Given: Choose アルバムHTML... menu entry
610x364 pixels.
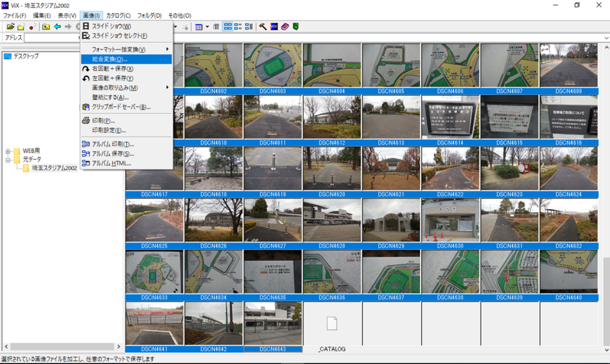Looking at the screenshot, I should click(126, 163).
